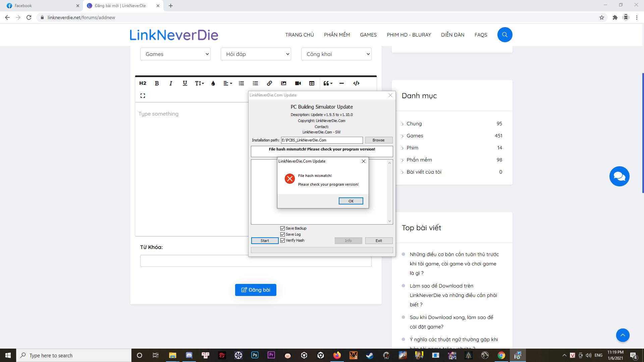Toggle the Verify Hash checkbox

tap(282, 240)
